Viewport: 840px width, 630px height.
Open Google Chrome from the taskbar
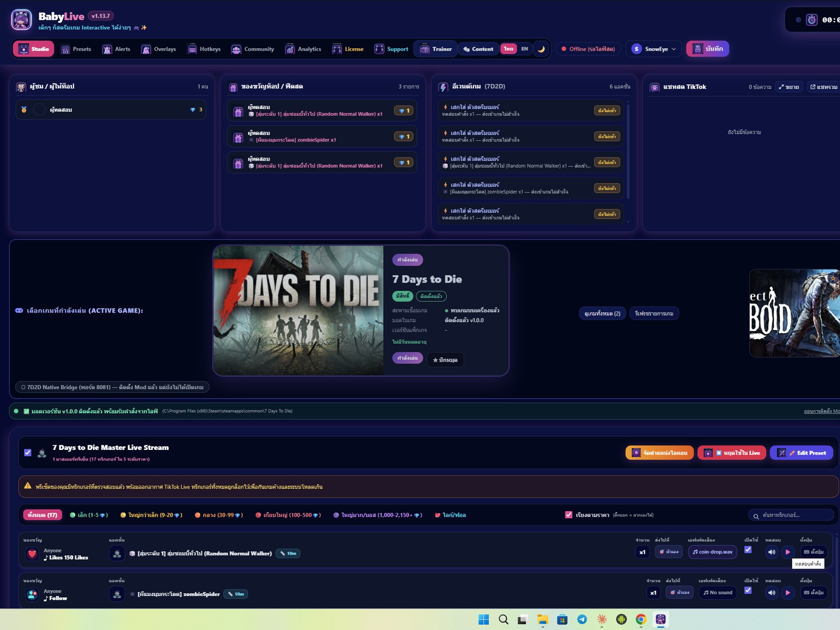(641, 619)
